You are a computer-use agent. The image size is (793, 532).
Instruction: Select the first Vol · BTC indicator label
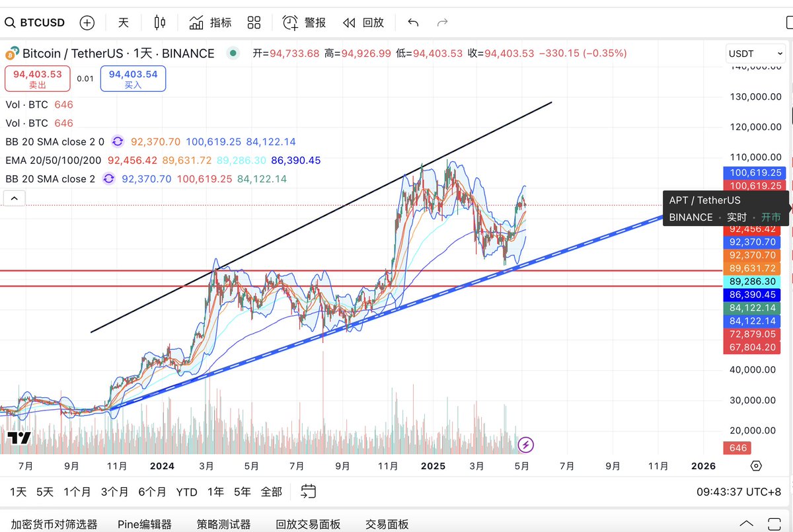pyautogui.click(x=26, y=104)
